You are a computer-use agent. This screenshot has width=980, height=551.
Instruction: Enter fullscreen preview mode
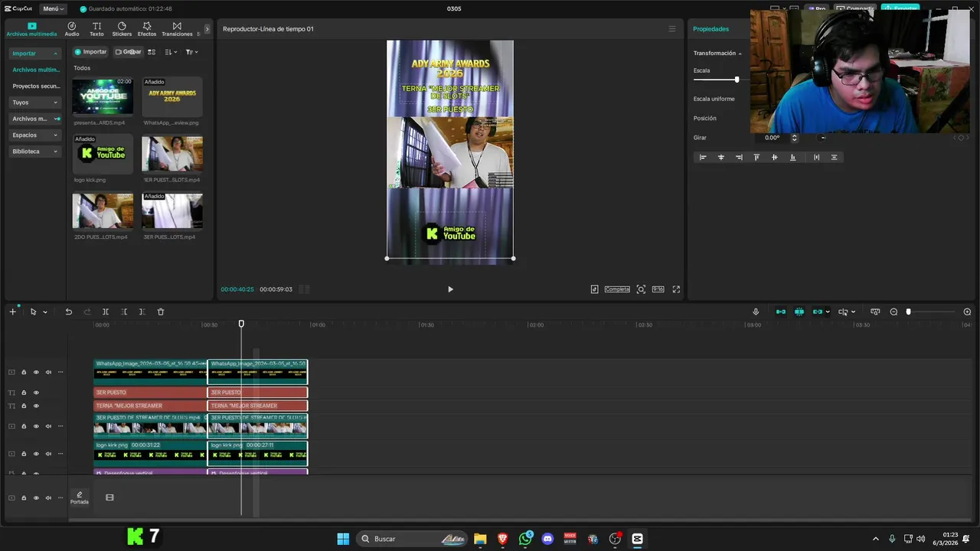(676, 289)
